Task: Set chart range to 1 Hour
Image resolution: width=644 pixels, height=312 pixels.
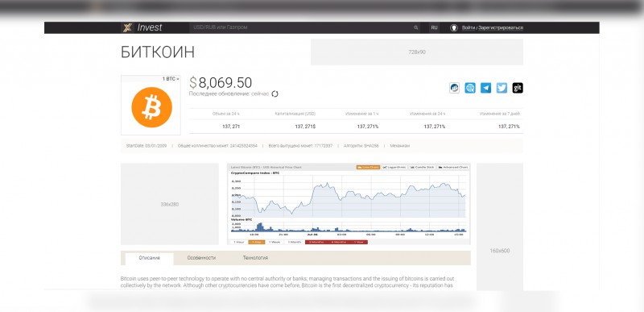Action: tap(238, 242)
